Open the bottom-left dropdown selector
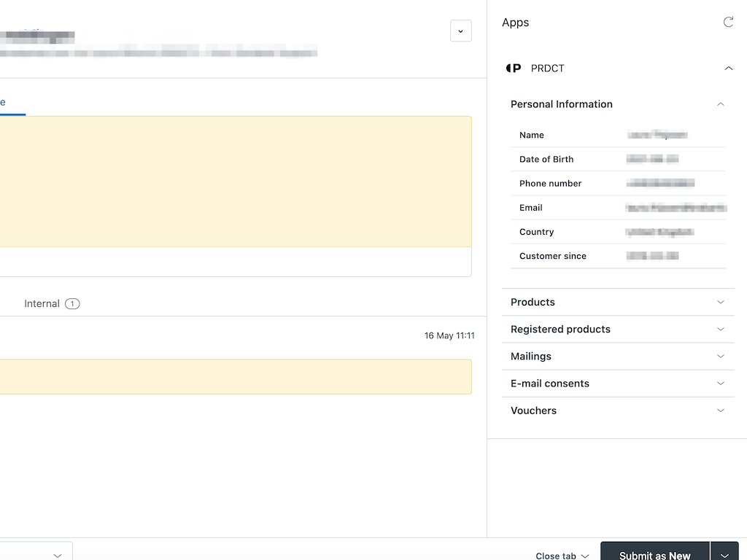 36,554
